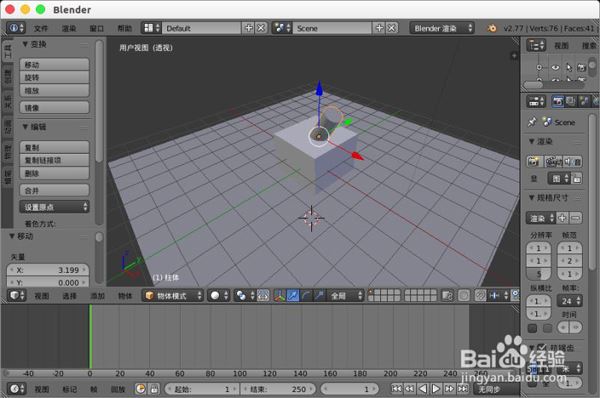Open the snap element selector icon
Image resolution: width=600 pixels, height=398 pixels.
499,295
